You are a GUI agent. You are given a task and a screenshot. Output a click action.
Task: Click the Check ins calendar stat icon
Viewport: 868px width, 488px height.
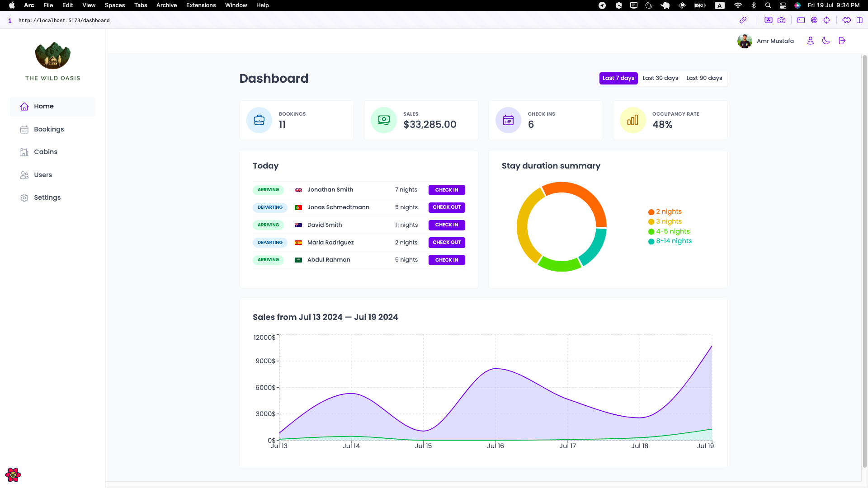tap(508, 120)
